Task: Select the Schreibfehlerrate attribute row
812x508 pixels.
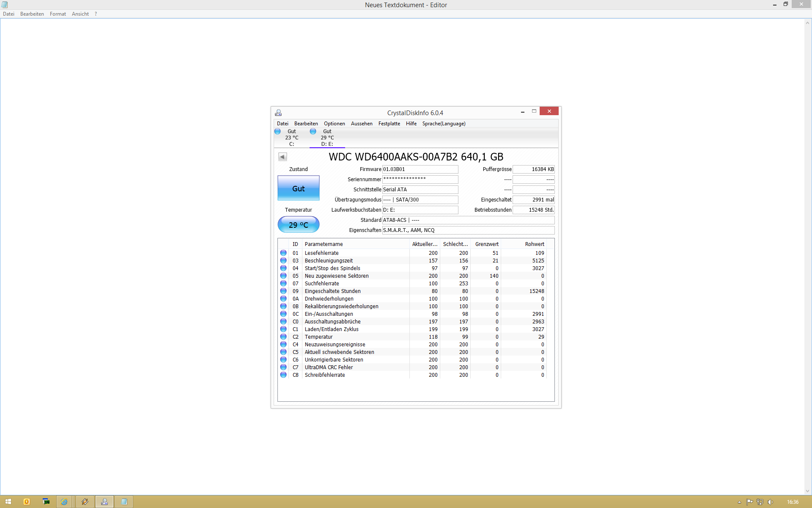Action: [x=324, y=375]
